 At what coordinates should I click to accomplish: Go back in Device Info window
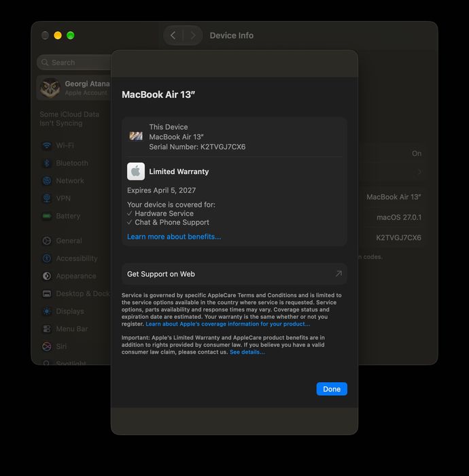point(173,35)
